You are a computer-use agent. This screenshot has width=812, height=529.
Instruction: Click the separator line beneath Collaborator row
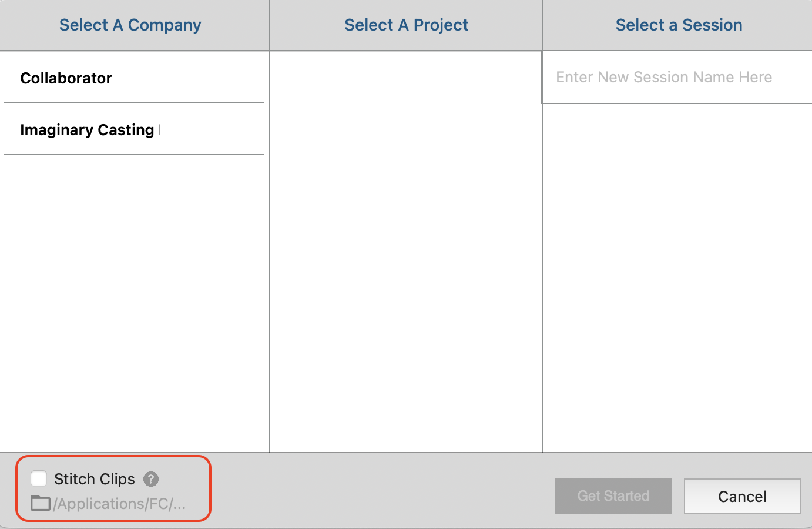point(134,103)
